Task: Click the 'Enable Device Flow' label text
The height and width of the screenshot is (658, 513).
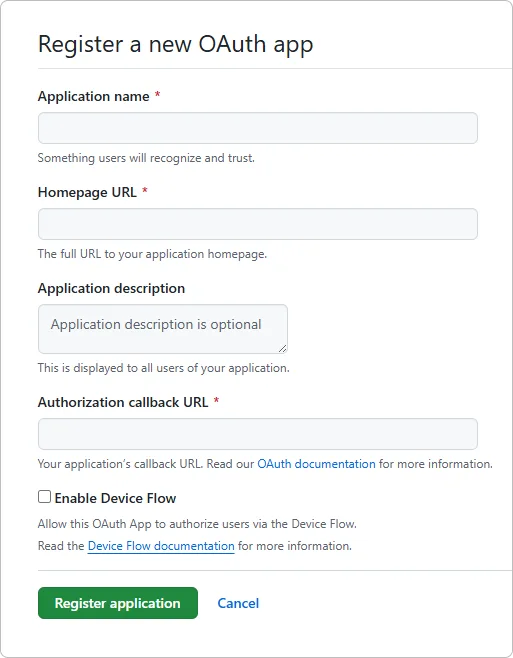Action: [115, 498]
